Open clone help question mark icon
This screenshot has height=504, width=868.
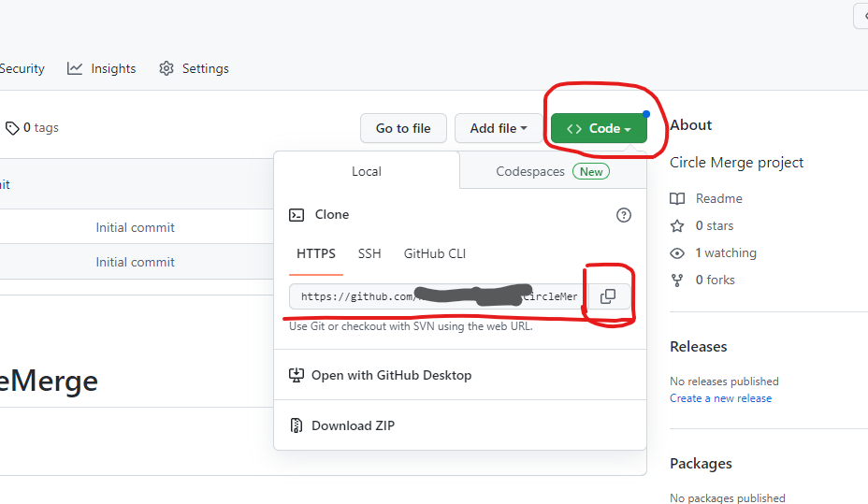point(623,215)
